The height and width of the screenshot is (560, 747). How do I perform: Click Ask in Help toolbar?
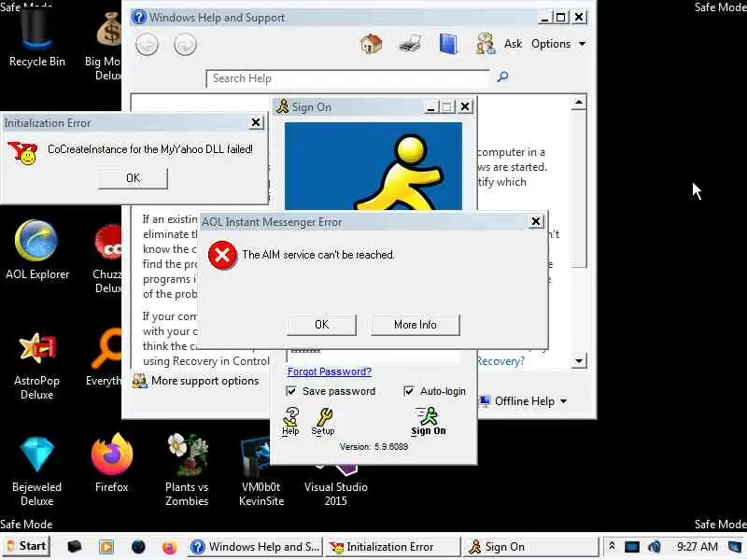(513, 44)
